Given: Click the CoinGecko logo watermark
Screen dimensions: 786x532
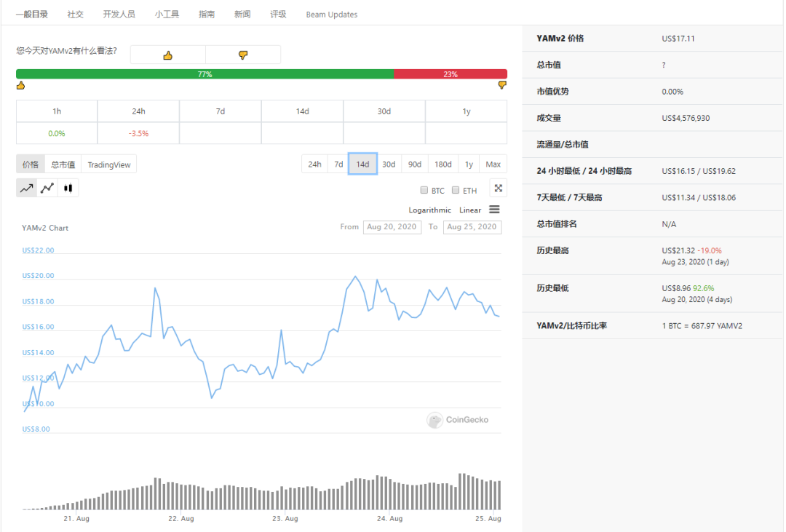Looking at the screenshot, I should (458, 420).
